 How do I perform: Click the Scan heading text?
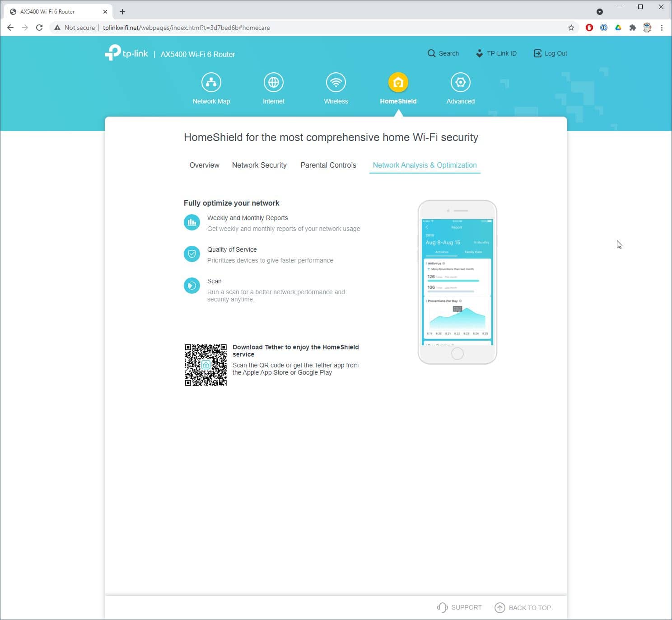pos(215,281)
